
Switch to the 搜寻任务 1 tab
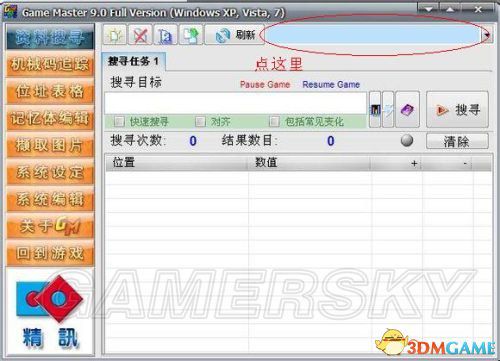pyautogui.click(x=133, y=61)
